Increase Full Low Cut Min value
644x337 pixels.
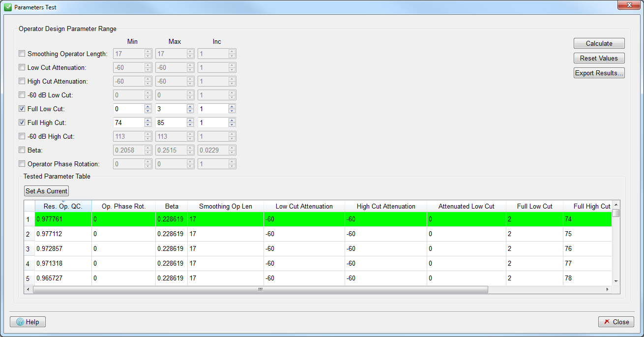pos(148,106)
